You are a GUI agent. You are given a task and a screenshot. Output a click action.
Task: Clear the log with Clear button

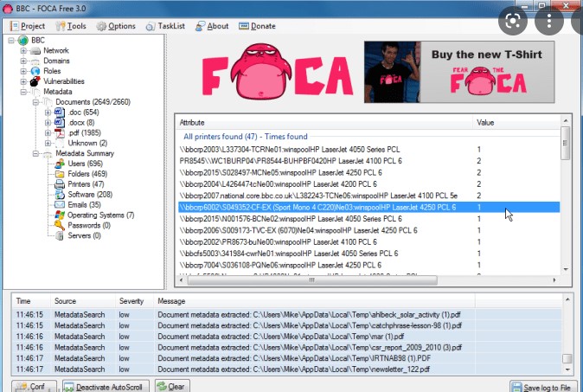coord(172,386)
